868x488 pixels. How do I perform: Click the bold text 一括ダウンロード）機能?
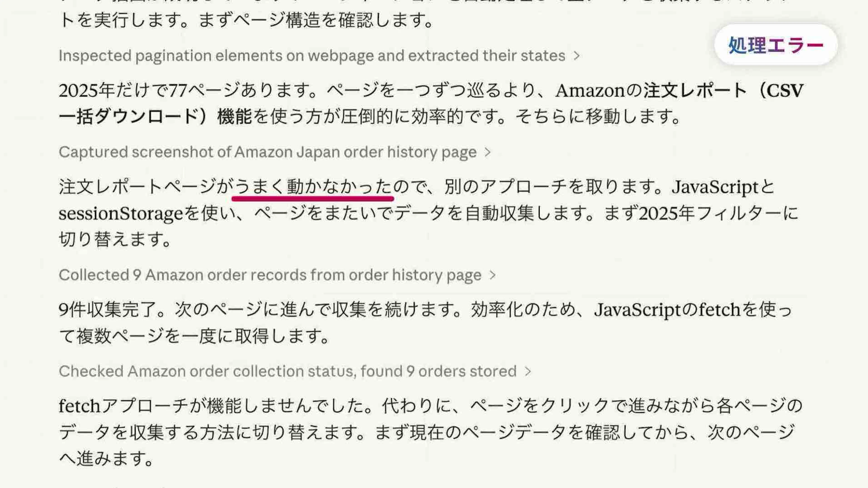(x=155, y=117)
